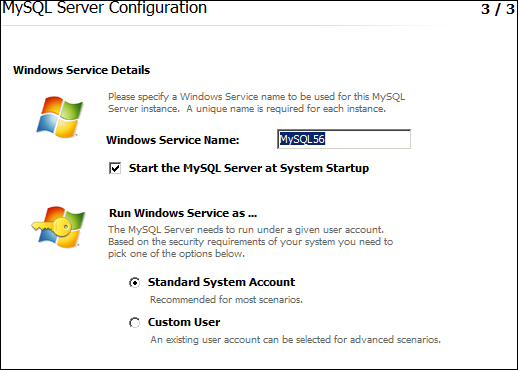Click the Custom User label text
The width and height of the screenshot is (518, 370).
coord(184,322)
